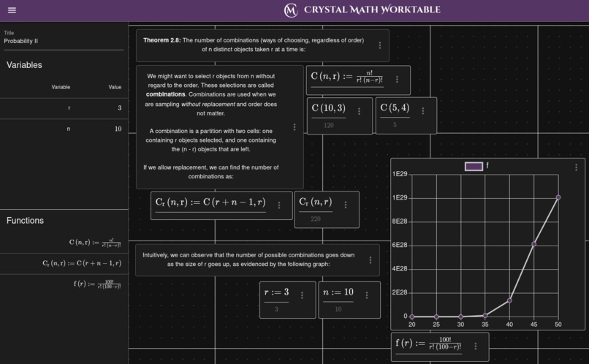Select variable n row in Variables
This screenshot has height=364, width=589.
click(x=64, y=129)
